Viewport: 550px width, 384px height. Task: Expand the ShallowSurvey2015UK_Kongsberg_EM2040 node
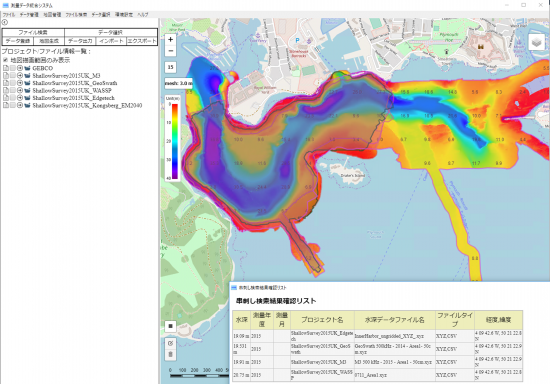[x=20, y=105]
